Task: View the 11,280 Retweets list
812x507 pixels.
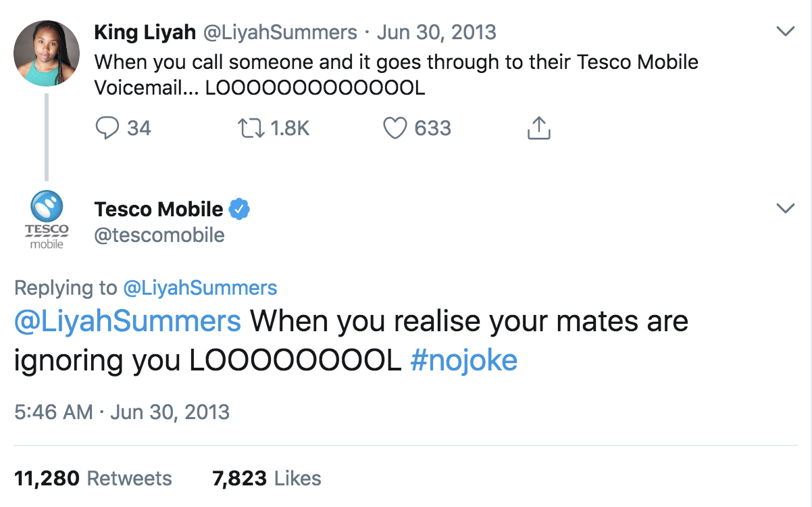Action: pos(93,479)
